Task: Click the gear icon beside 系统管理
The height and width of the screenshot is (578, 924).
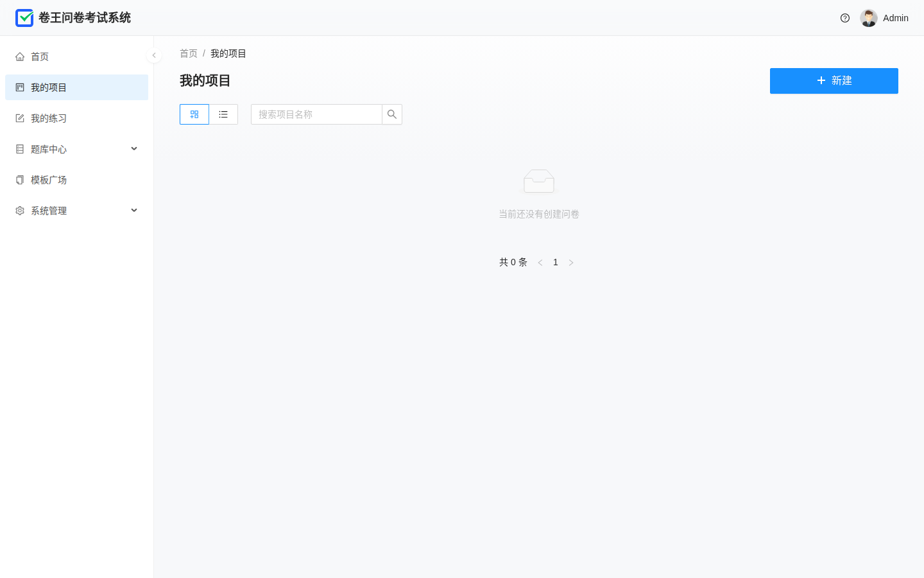Action: click(x=20, y=211)
